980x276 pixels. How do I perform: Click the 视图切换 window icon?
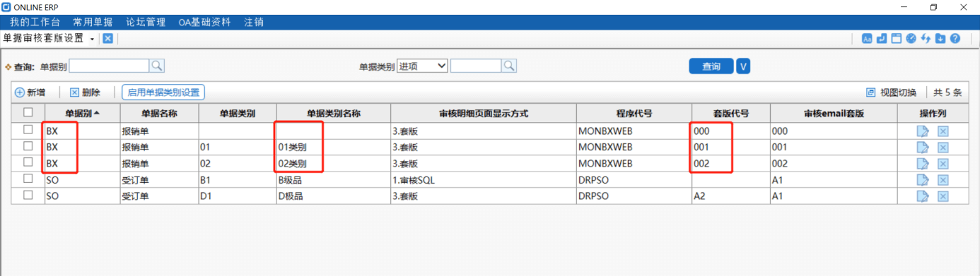click(x=870, y=92)
